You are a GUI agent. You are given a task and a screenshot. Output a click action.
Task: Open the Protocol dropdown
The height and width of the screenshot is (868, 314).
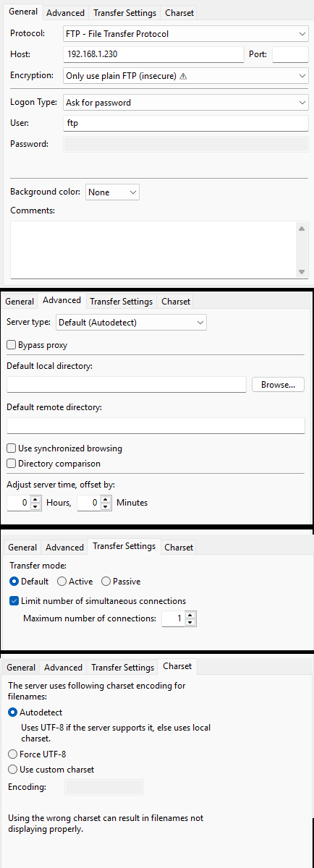tap(186, 33)
